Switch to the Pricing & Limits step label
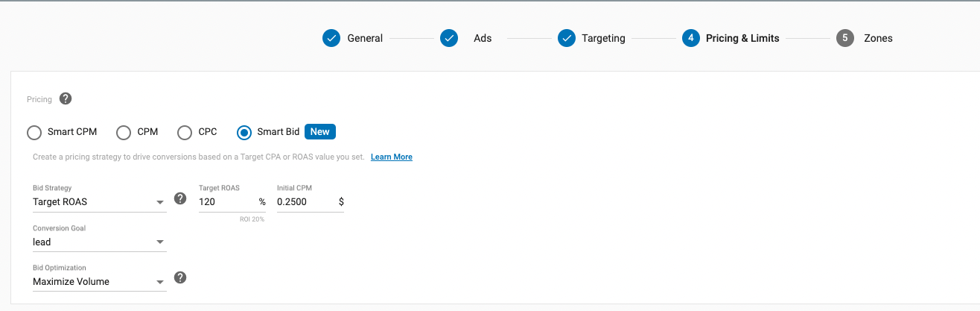980x311 pixels. pyautogui.click(x=742, y=38)
